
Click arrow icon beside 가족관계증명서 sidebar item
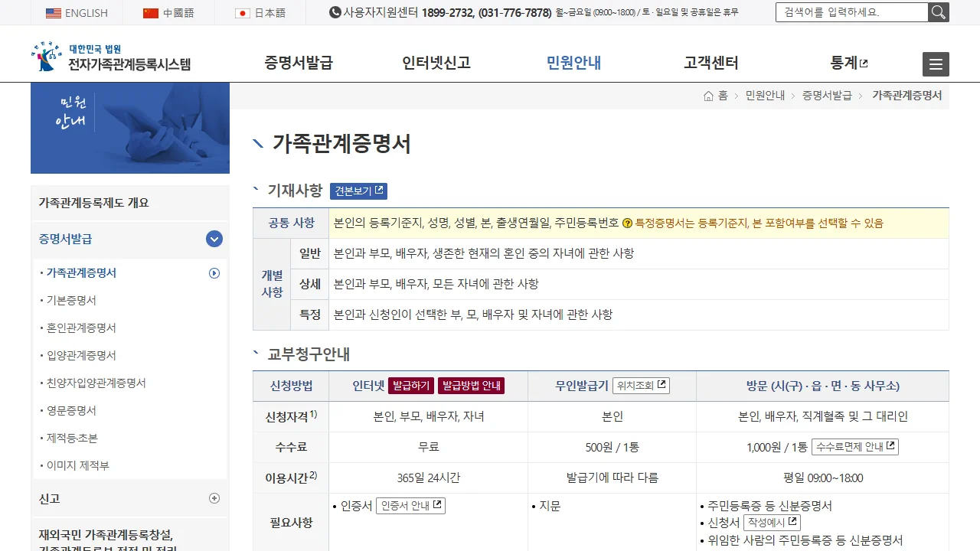click(x=214, y=272)
